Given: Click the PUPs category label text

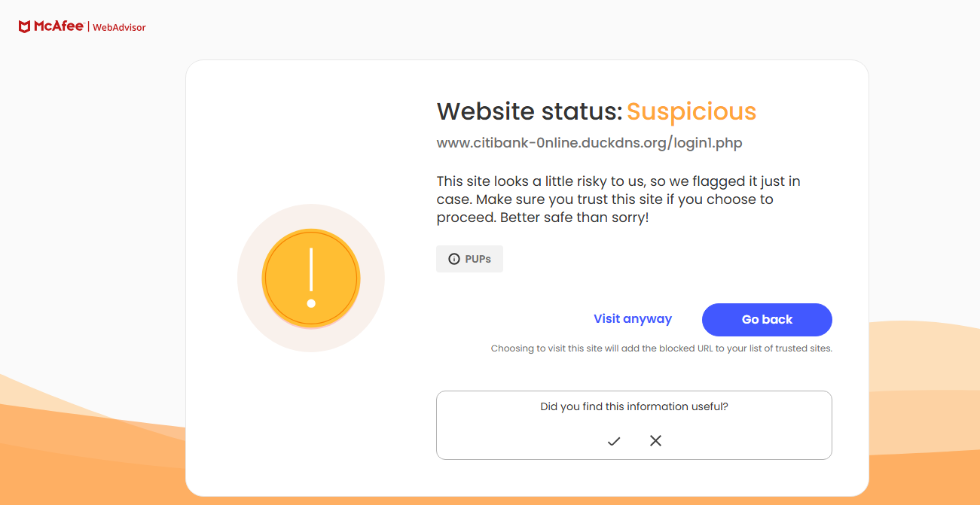Looking at the screenshot, I should point(478,259).
